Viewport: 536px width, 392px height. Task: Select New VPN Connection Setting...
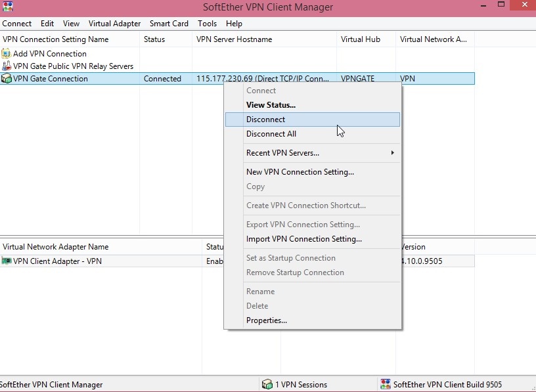[313, 172]
